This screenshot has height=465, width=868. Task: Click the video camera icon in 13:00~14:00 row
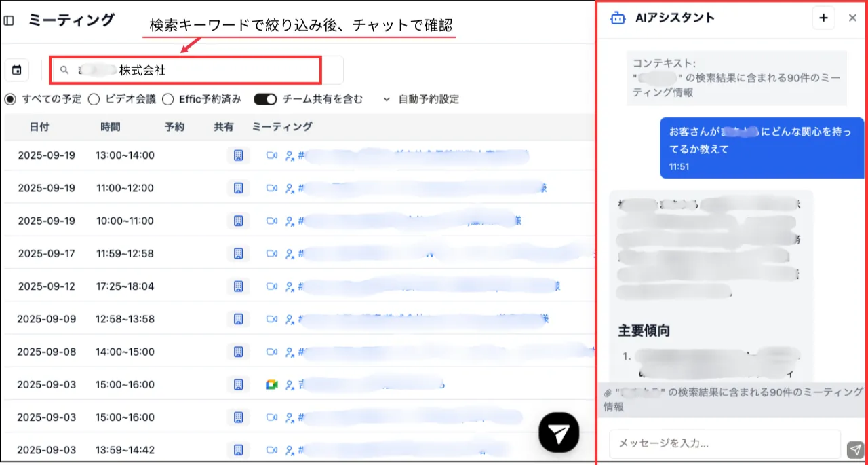[272, 155]
